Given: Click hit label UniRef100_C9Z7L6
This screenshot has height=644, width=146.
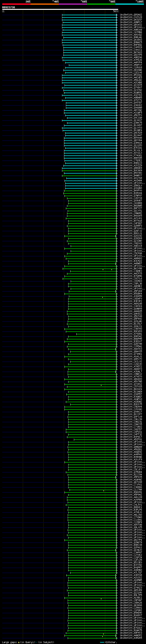Looking at the screenshot, I should pos(131,278).
